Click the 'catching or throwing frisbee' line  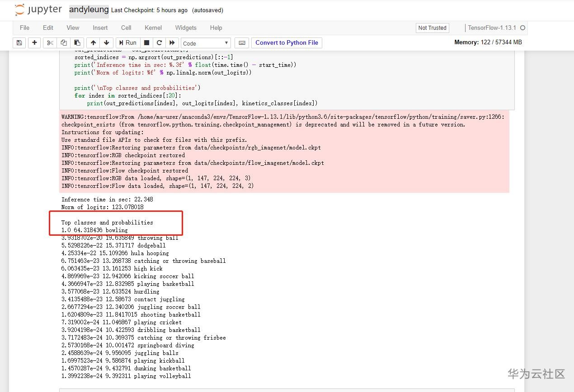coord(144,338)
